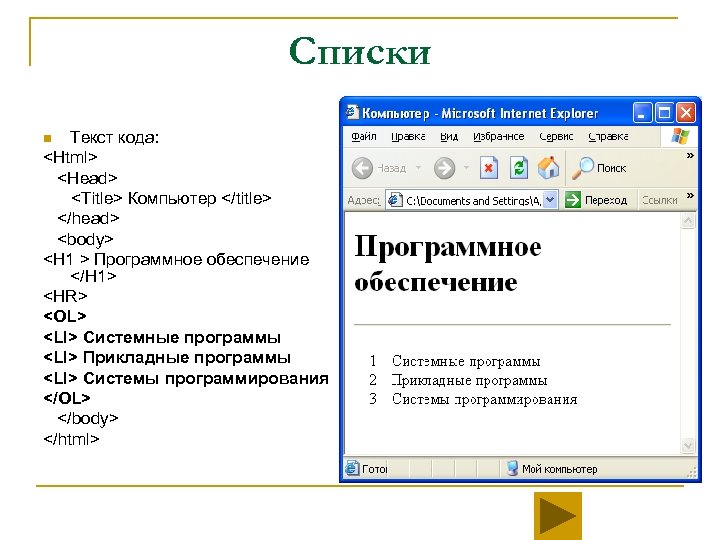Open the Сервис menu
Screen dimensions: 720x540
click(556, 136)
